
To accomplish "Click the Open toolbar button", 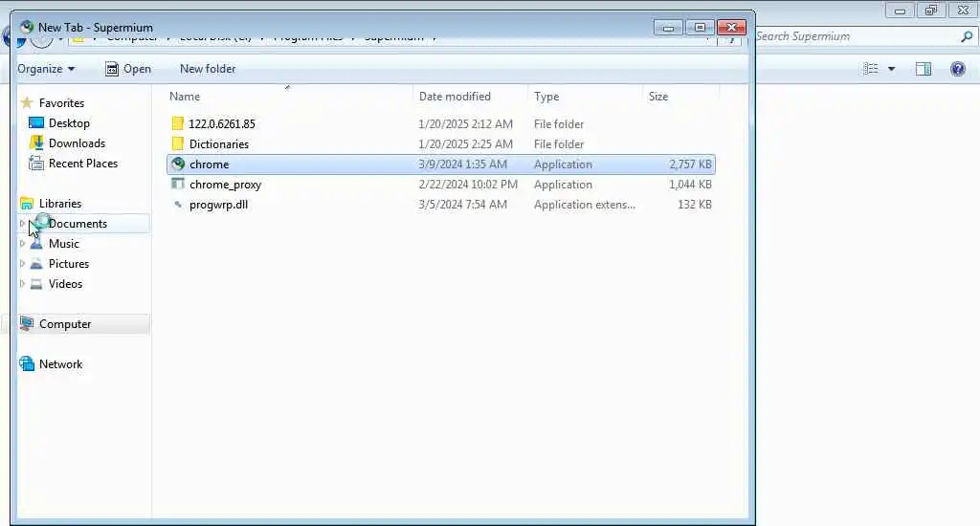I will point(128,69).
